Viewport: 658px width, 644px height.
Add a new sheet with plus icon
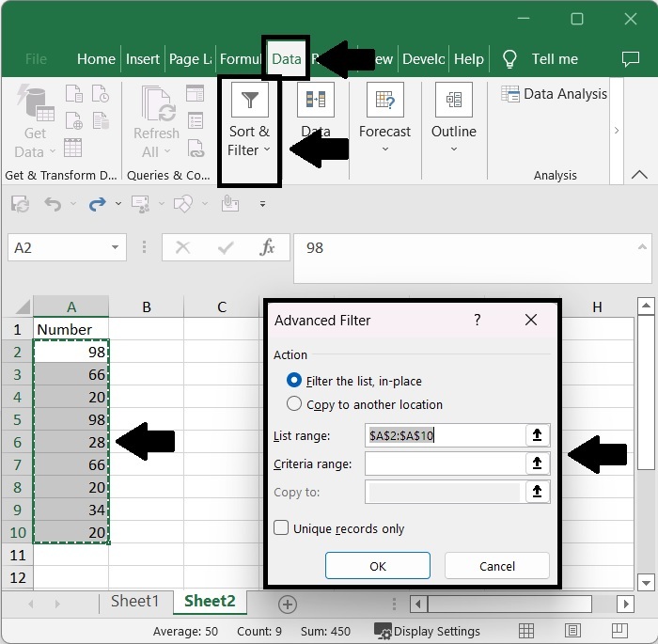click(x=288, y=605)
